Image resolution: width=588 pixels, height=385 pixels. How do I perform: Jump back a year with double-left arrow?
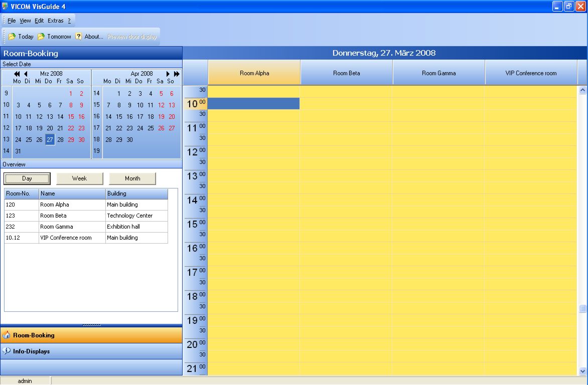click(17, 74)
